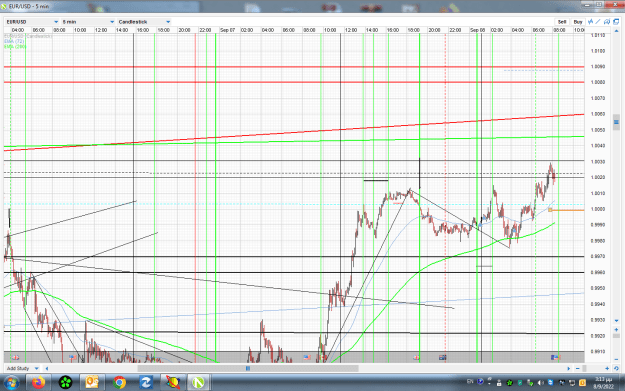The height and width of the screenshot is (391, 625).
Task: Click the volume speaker tray icon
Action: click(540, 383)
